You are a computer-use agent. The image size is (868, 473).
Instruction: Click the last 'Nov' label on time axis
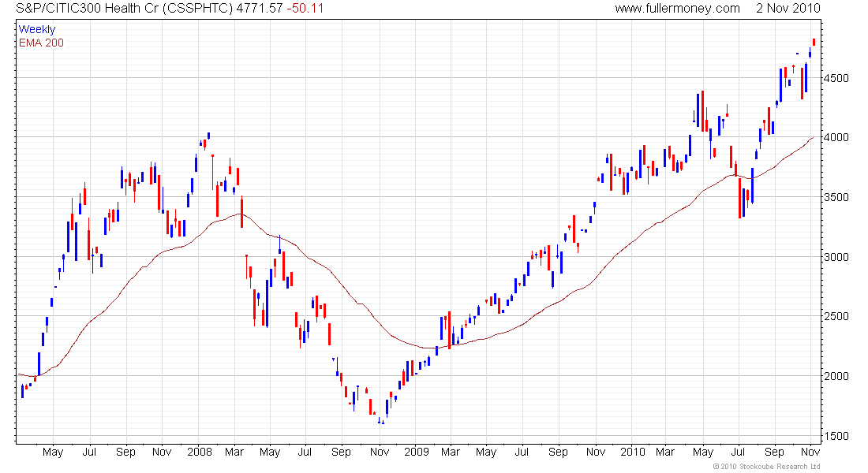coord(810,452)
